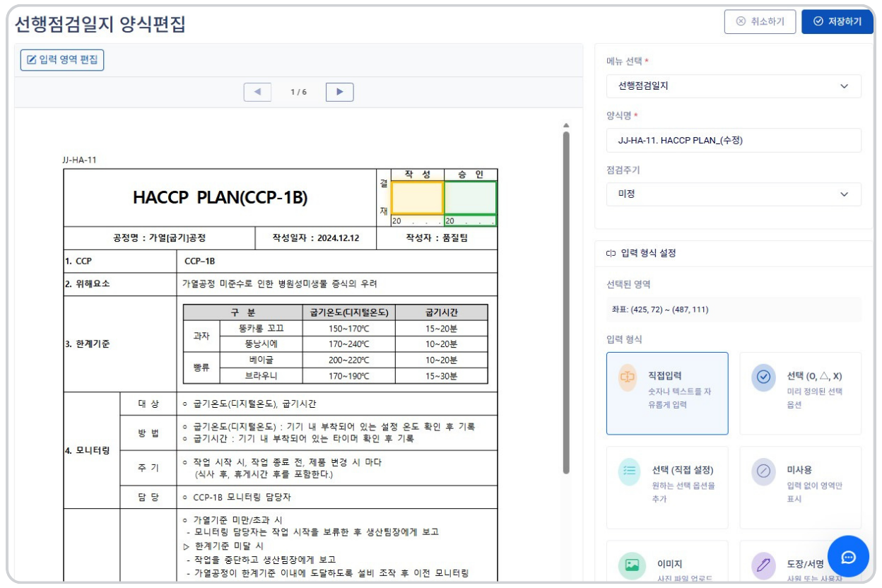Open the 메뉴 선택 dropdown
882x588 pixels.
734,86
